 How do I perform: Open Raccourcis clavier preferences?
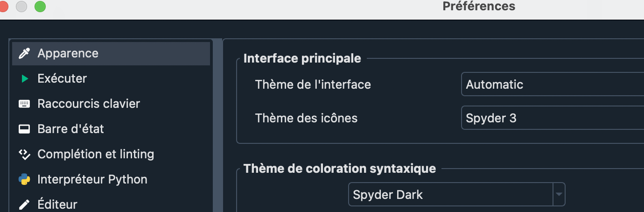tap(89, 104)
